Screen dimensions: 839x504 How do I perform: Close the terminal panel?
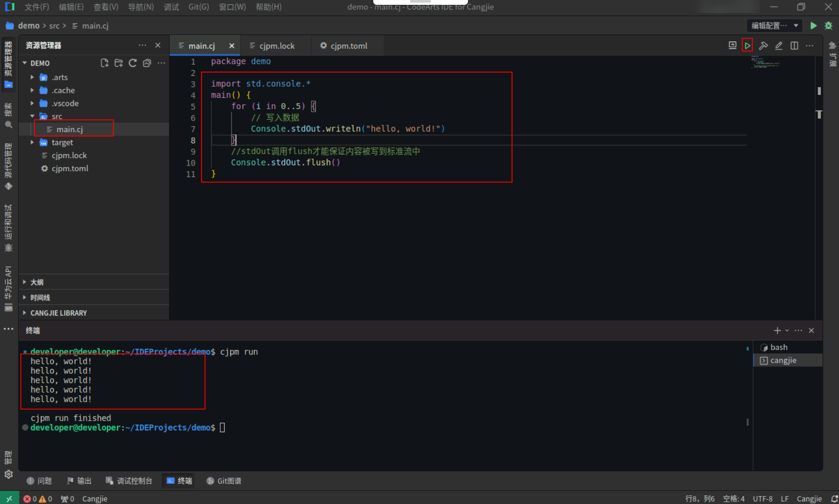(811, 330)
